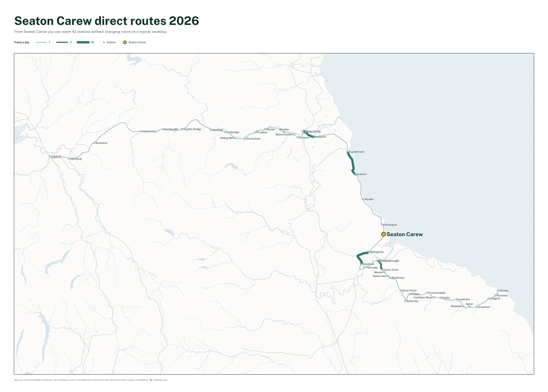Select the Marton station label
This screenshot has width=548, height=392.
click(379, 272)
